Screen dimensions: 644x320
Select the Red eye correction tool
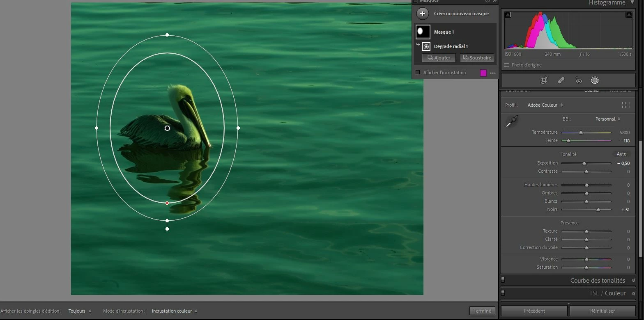tap(578, 80)
